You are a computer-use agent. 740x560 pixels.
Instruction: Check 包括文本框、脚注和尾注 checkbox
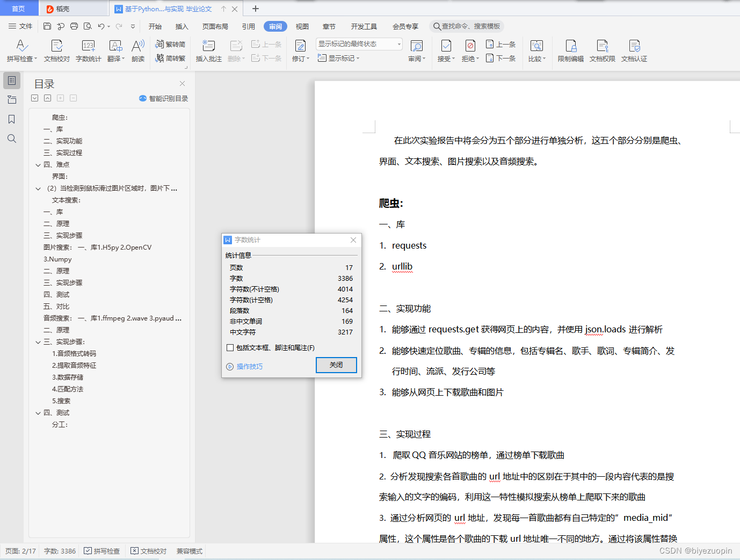(x=230, y=348)
